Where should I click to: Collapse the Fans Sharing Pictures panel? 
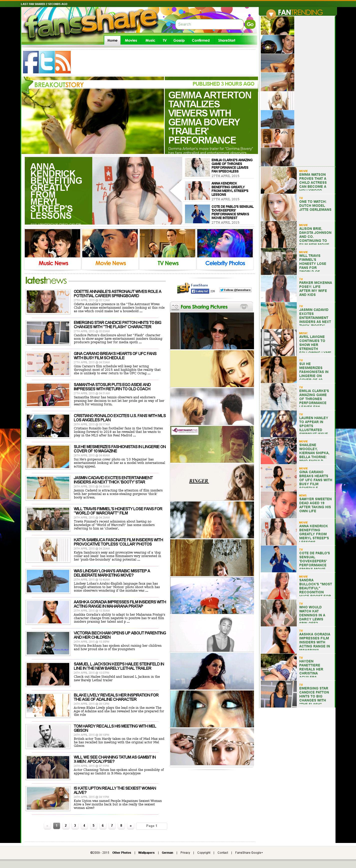244,307
